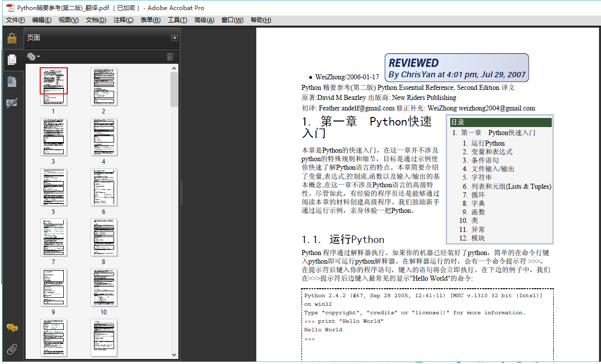Select page 2 thumbnail
Viewport: 601px width, 364px height.
pos(104,86)
